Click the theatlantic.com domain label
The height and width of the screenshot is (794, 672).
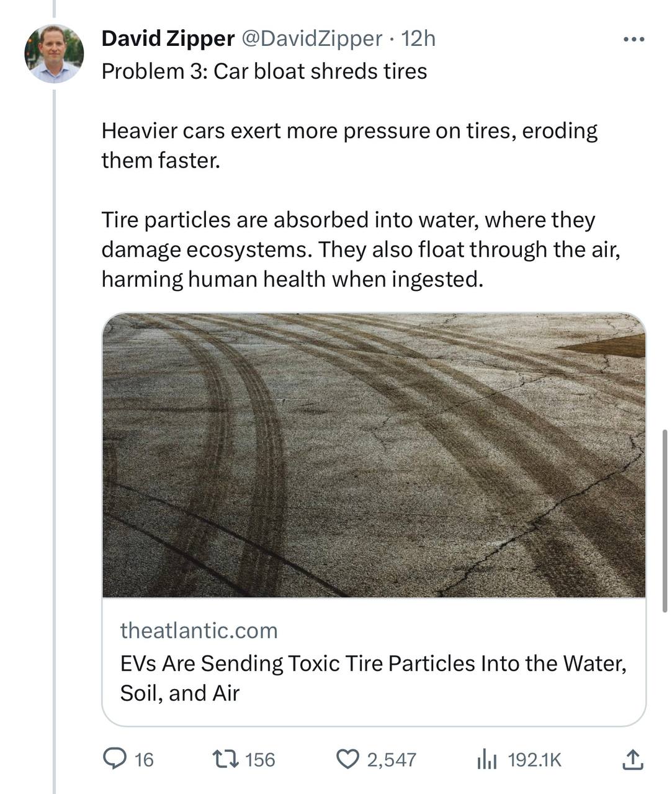coord(199,630)
